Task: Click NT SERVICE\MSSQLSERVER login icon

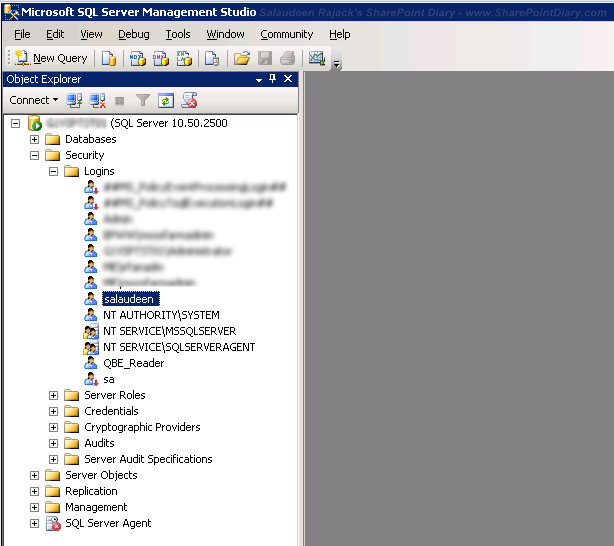Action: pos(91,331)
